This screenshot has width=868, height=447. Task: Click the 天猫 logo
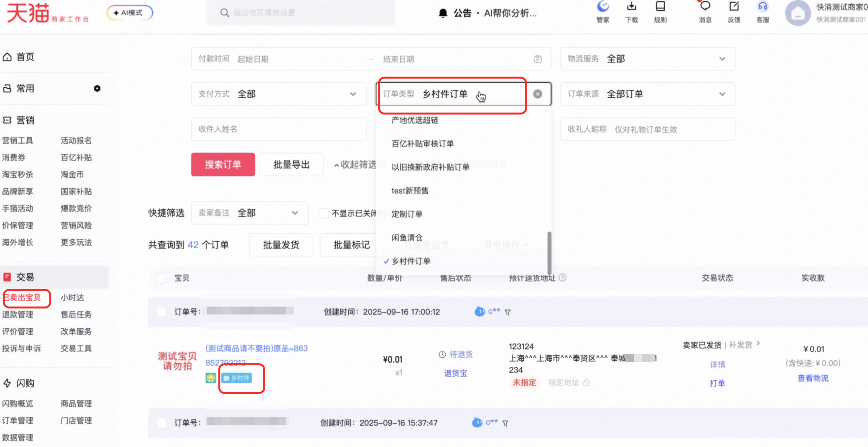pos(28,13)
